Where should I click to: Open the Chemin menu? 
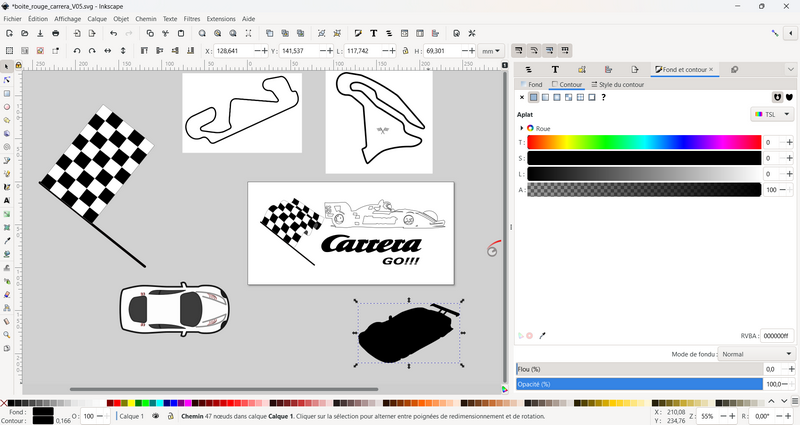[145, 19]
